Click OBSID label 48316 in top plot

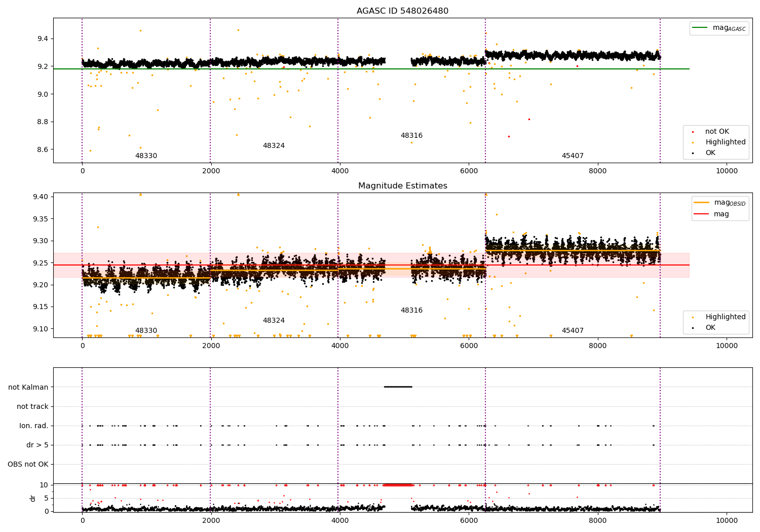tap(411, 136)
